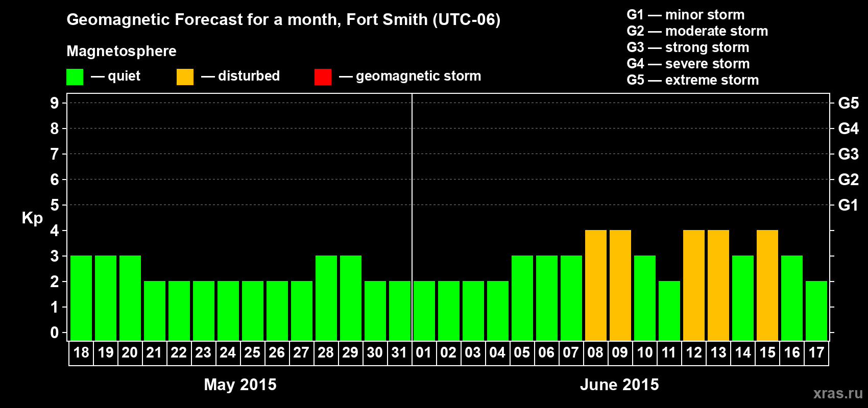Select the short green bar for June 11

(669, 311)
